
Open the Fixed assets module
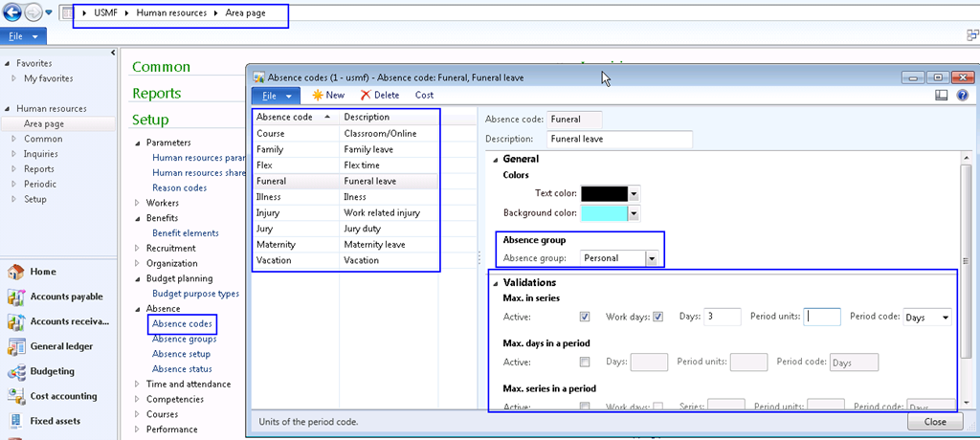coord(54,421)
